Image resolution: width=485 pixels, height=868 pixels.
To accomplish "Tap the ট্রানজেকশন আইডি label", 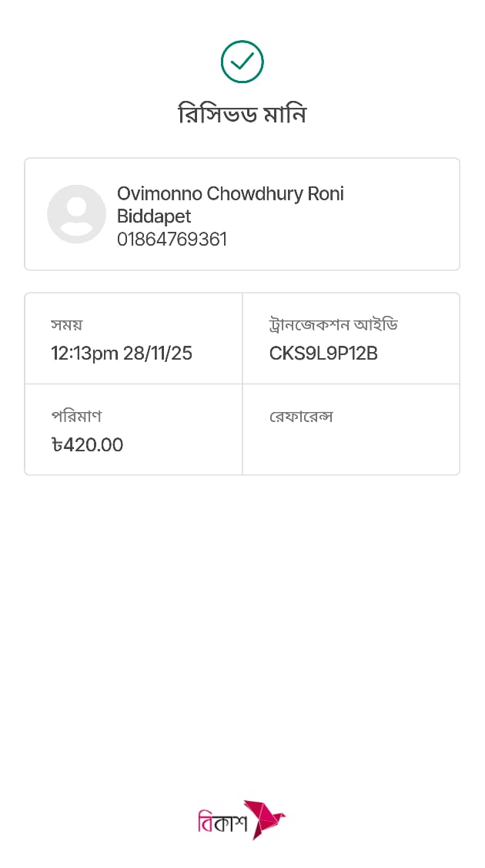I will click(x=333, y=325).
